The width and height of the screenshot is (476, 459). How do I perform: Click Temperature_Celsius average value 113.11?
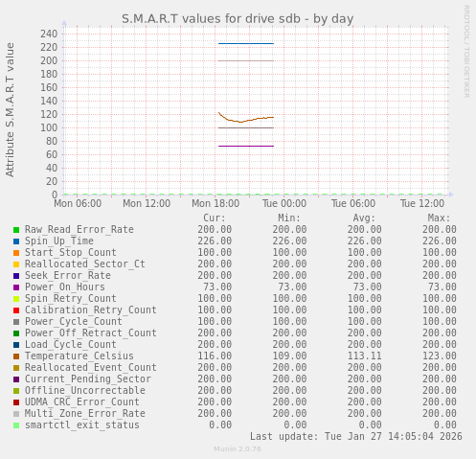tap(364, 356)
